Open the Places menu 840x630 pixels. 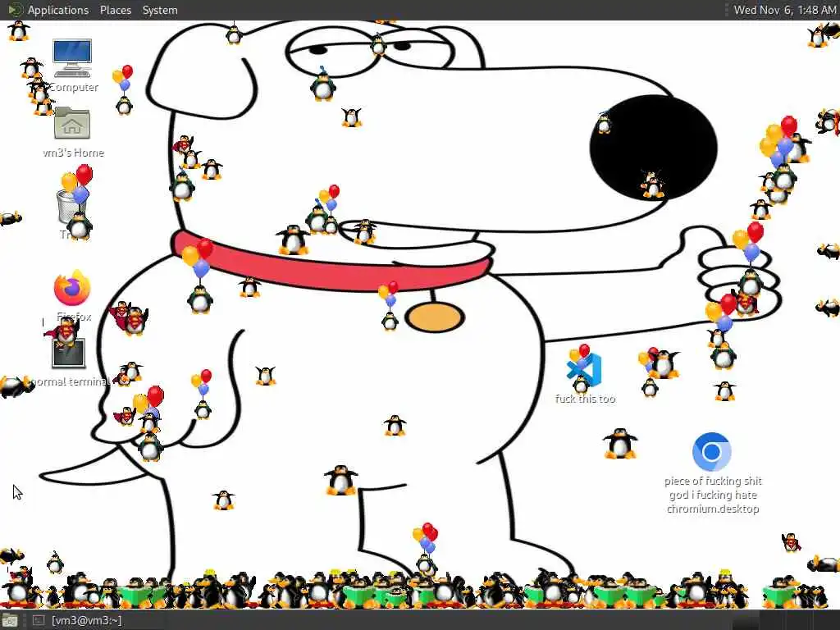[x=115, y=10]
